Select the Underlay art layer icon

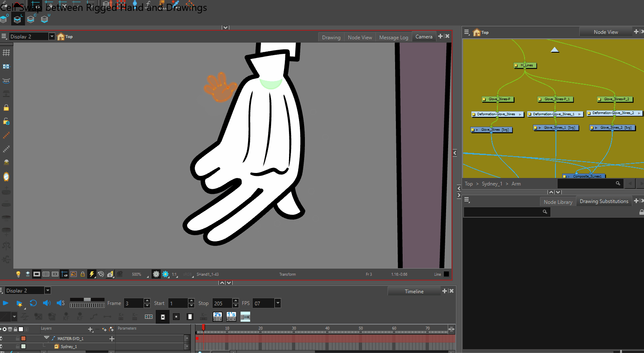pyautogui.click(x=45, y=19)
